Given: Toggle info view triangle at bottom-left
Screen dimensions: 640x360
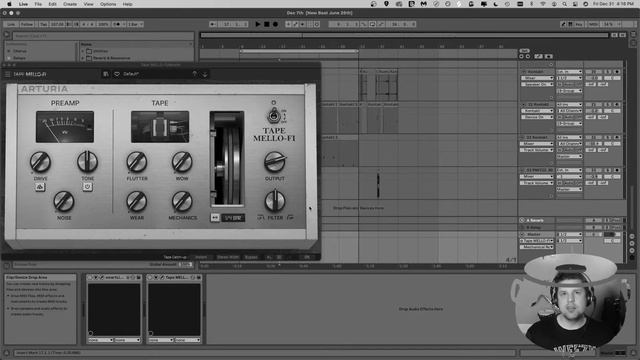Looking at the screenshot, I should [x=6, y=353].
